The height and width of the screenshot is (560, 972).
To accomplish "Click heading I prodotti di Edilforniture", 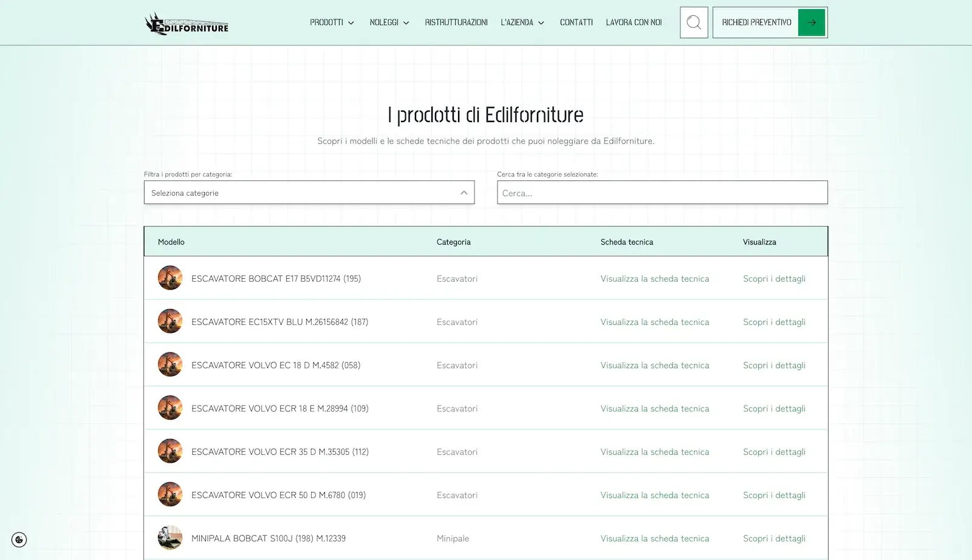I will (485, 115).
